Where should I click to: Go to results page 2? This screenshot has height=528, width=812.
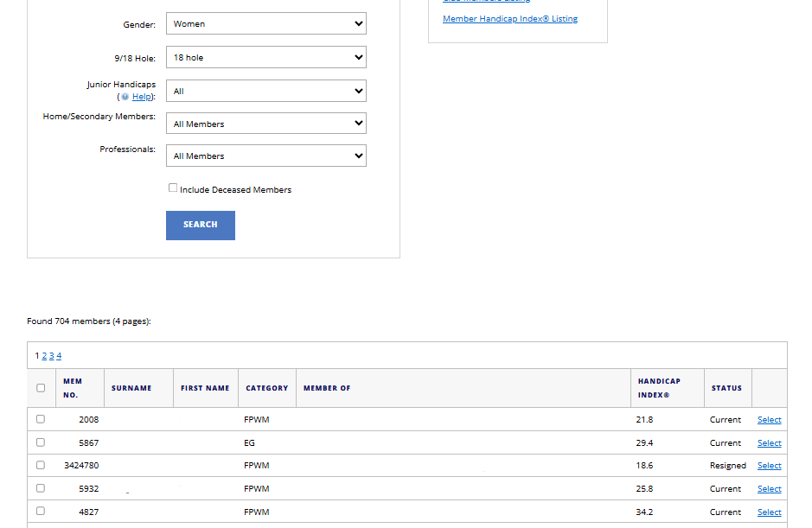click(44, 356)
